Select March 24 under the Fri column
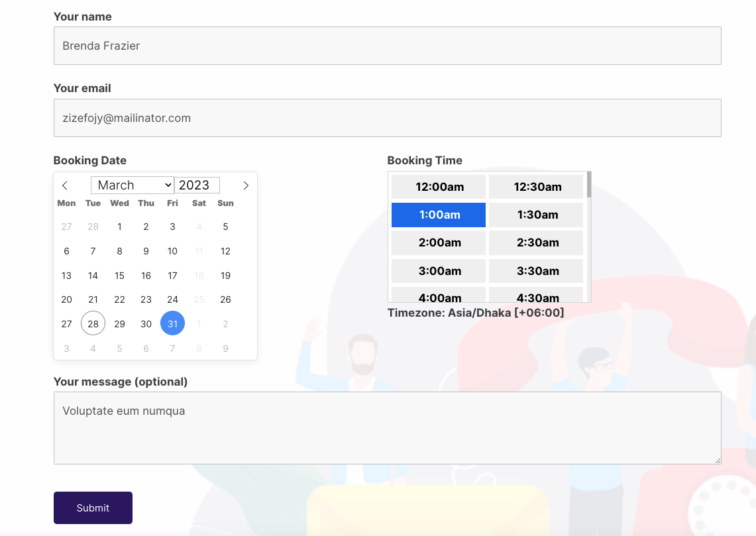756x536 pixels. click(172, 299)
